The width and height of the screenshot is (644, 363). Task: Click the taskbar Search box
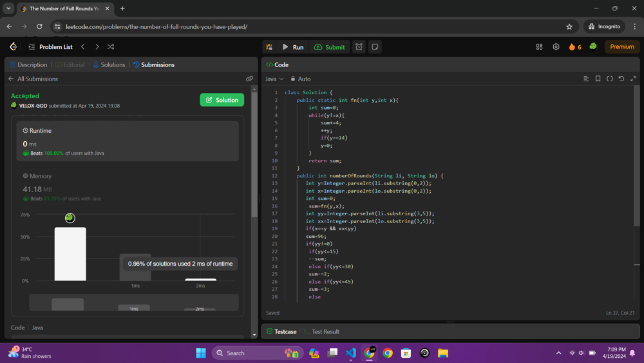pos(258,353)
